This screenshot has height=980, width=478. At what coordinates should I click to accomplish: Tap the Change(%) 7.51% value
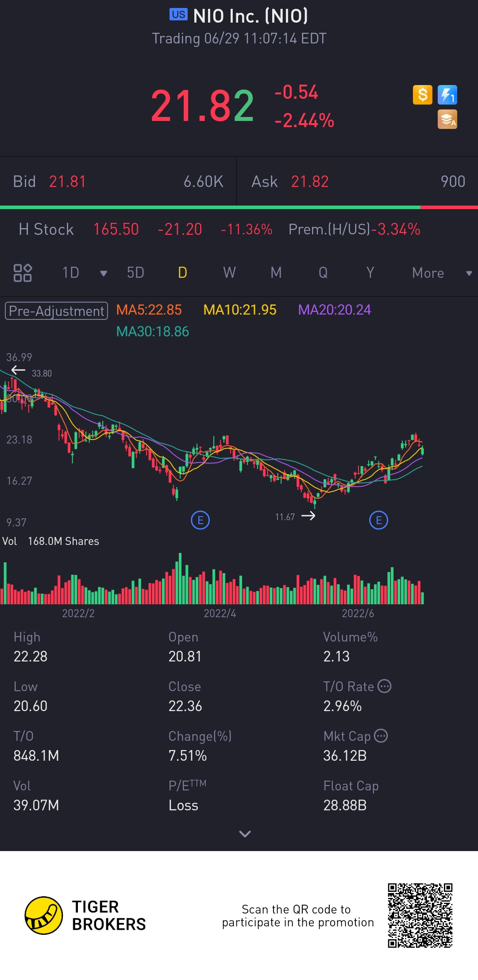pos(188,755)
